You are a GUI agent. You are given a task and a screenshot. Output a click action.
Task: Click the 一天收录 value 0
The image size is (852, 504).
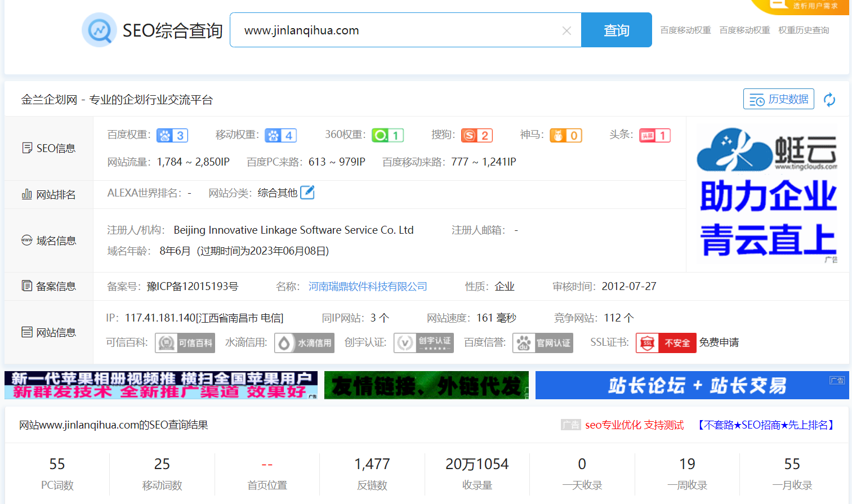(582, 464)
